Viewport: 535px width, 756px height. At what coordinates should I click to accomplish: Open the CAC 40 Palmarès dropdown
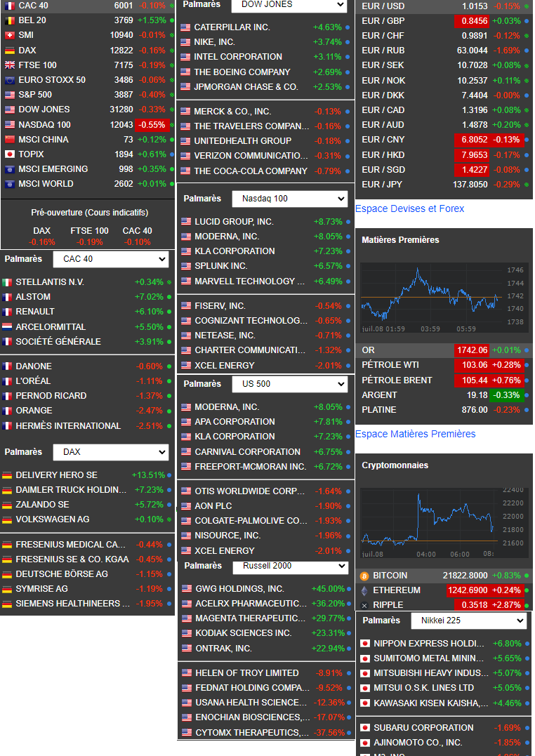coord(110,259)
